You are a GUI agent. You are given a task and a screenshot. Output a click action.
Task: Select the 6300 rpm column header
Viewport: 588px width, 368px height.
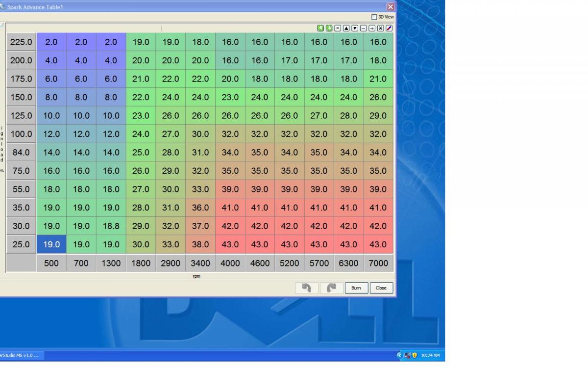tap(349, 263)
